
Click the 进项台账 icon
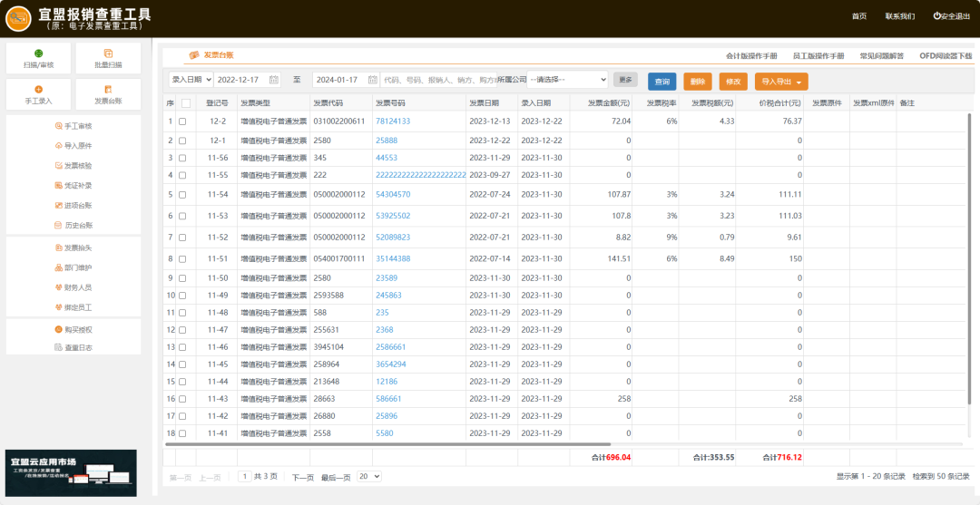tap(59, 206)
